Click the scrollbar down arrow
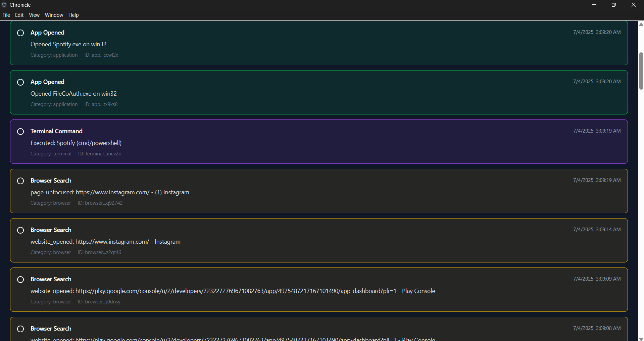 [x=641, y=339]
